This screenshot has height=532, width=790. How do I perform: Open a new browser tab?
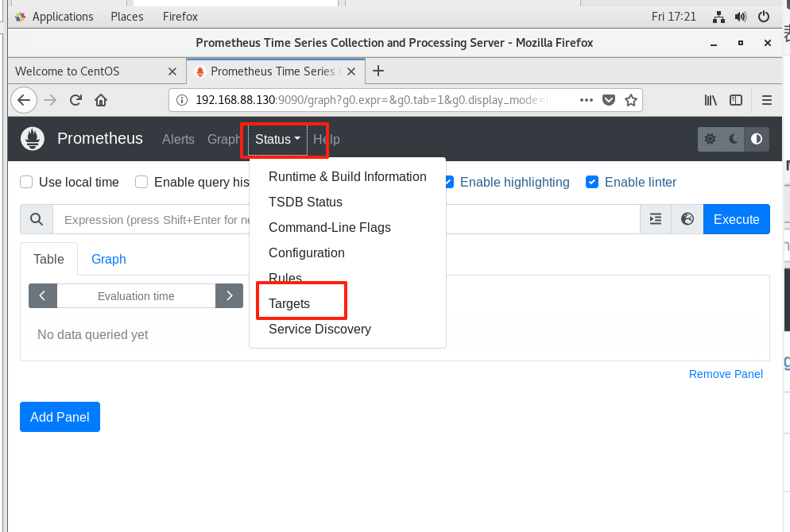[378, 71]
